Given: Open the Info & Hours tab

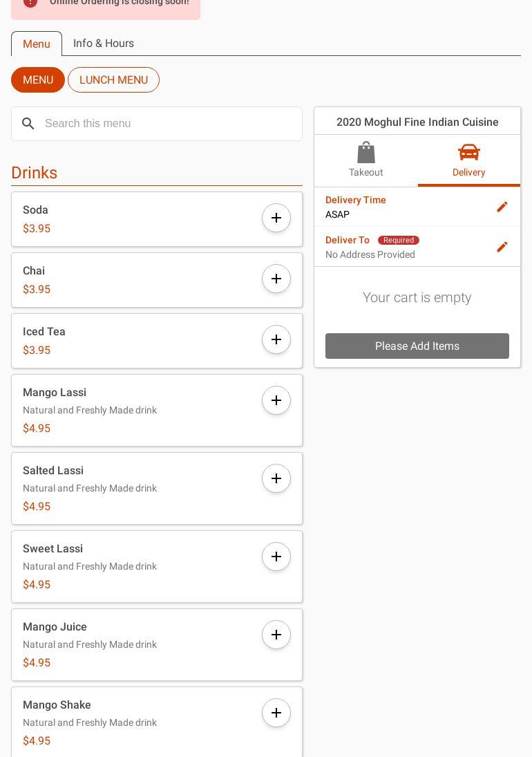Looking at the screenshot, I should (104, 44).
